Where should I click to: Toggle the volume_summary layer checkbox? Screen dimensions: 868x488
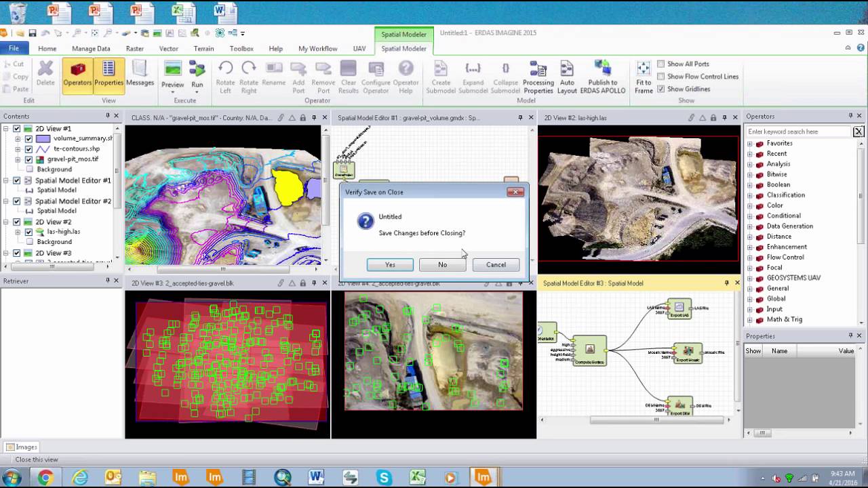(28, 139)
